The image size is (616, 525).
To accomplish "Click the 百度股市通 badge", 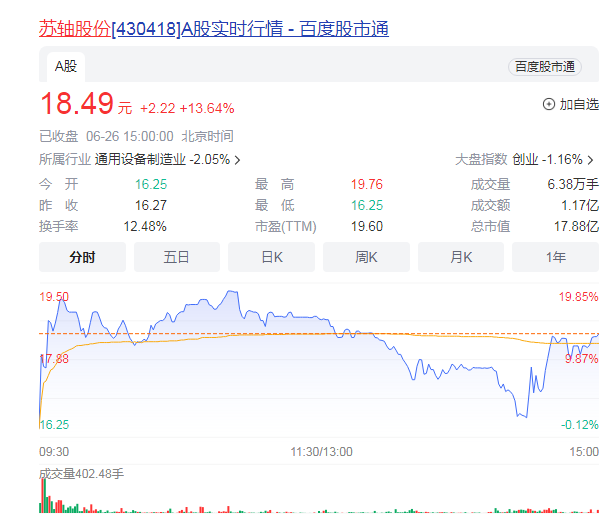I will (544, 67).
